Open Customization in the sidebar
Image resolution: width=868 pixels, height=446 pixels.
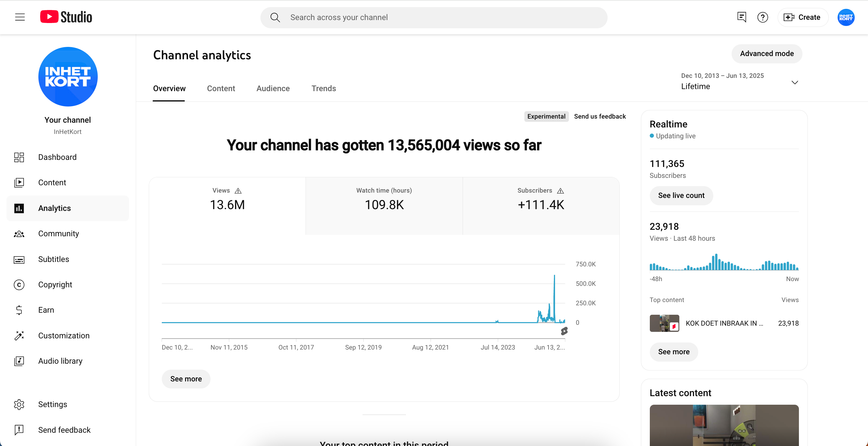coord(68,336)
